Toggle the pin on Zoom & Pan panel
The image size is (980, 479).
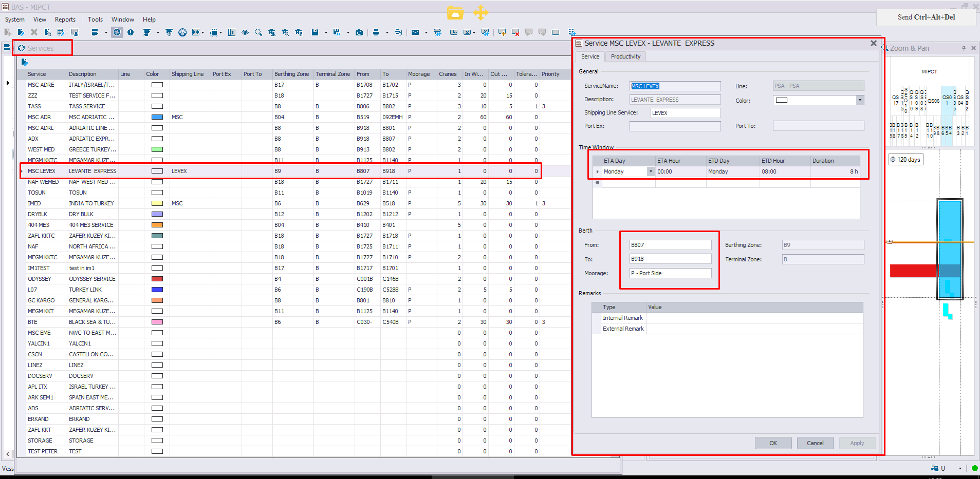[x=964, y=48]
